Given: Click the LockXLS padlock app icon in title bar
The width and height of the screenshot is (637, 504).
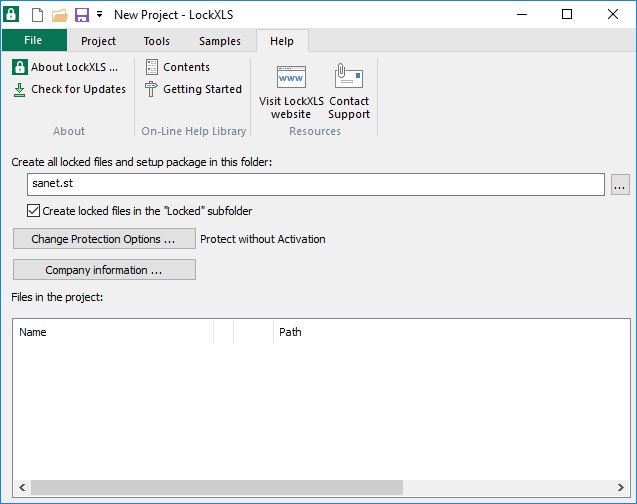Looking at the screenshot, I should [x=11, y=14].
